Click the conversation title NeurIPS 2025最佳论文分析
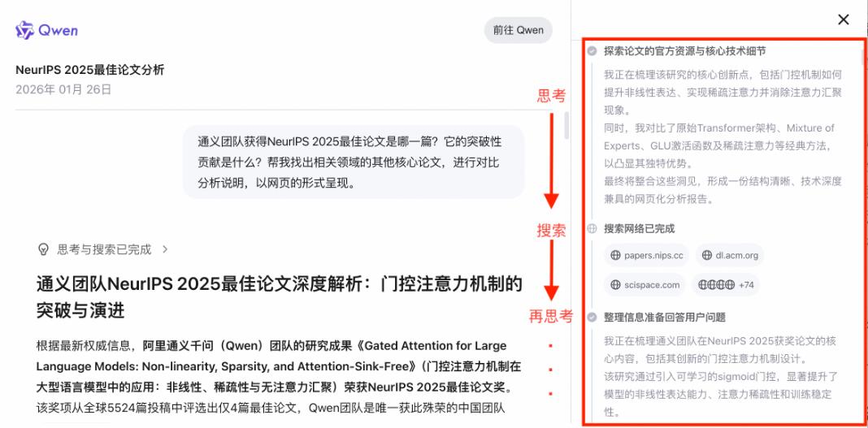The height and width of the screenshot is (428, 868). pos(89,70)
